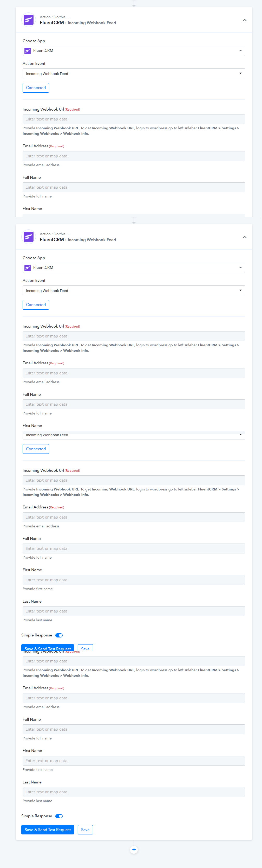Collapse the second FluentCRM action card
Viewport: 262px width, 868px height.
pos(245,237)
